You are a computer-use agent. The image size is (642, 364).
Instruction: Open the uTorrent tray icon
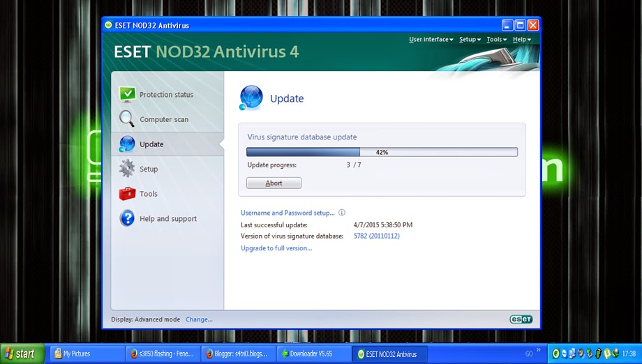607,354
